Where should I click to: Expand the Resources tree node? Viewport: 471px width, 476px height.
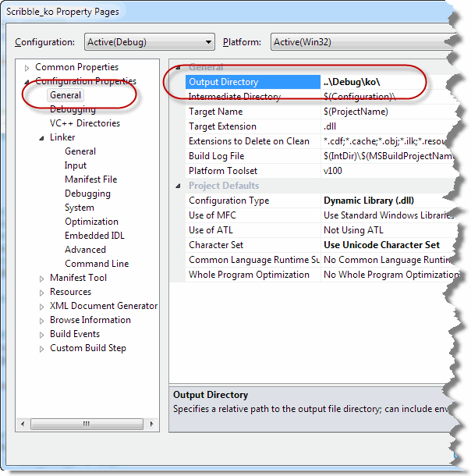point(41,293)
